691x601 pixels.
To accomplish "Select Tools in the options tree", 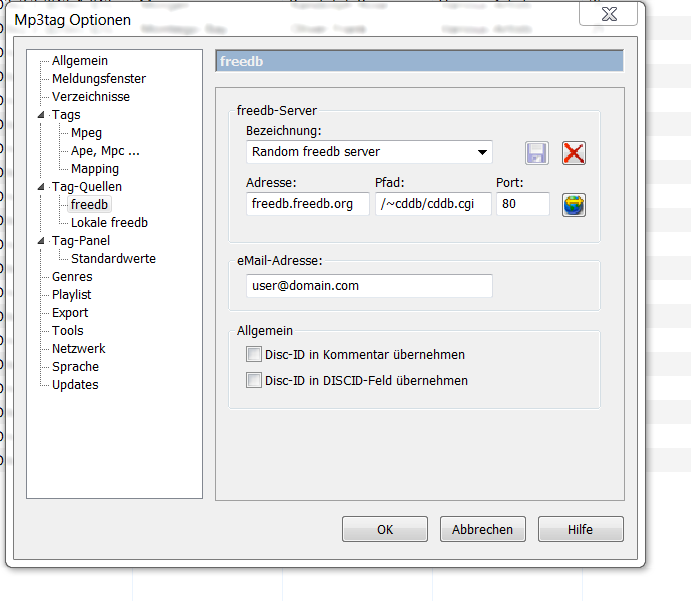I will point(67,330).
